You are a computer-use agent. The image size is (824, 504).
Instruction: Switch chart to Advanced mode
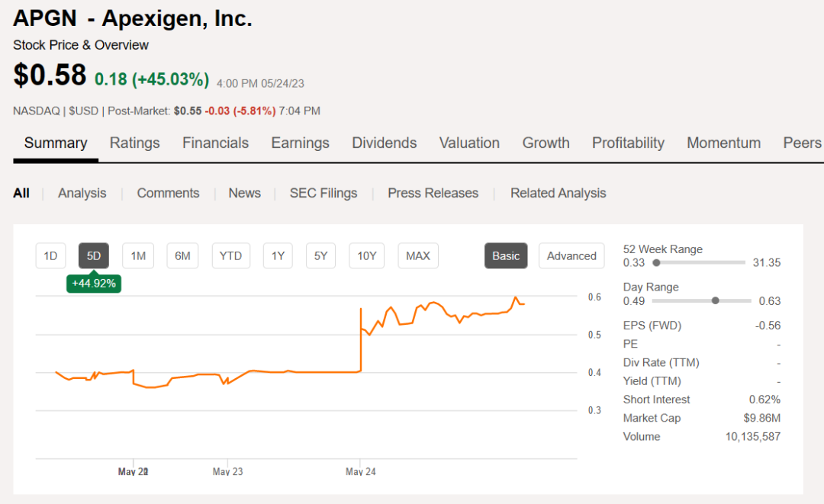pyautogui.click(x=571, y=255)
